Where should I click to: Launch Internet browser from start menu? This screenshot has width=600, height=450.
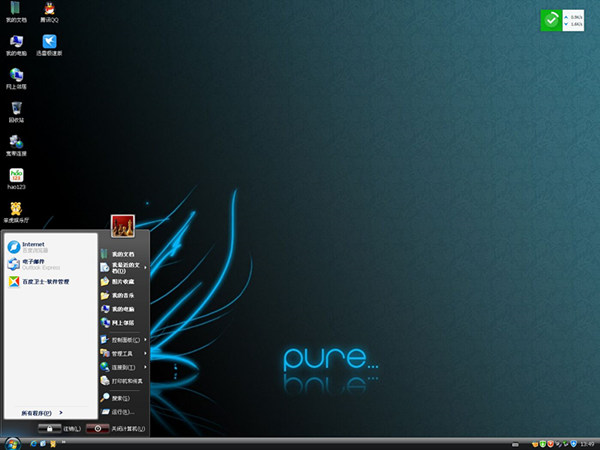(35, 246)
